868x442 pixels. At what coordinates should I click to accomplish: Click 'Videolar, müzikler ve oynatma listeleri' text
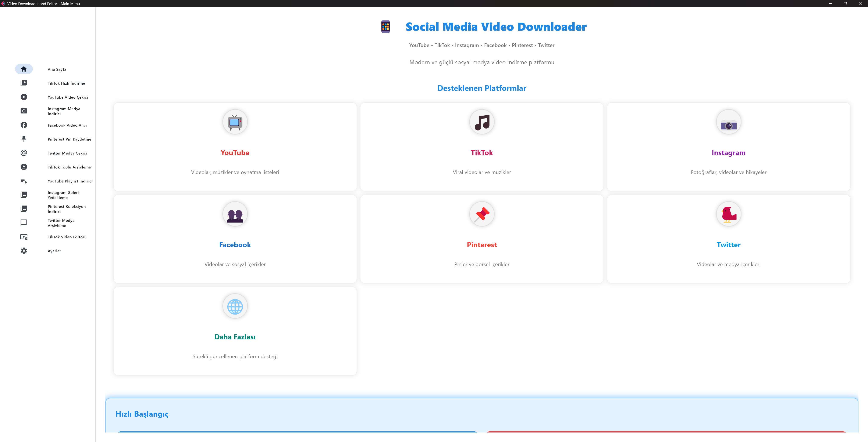point(235,172)
